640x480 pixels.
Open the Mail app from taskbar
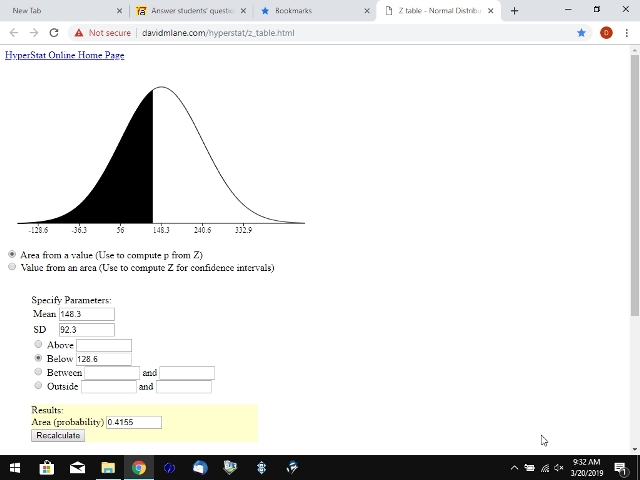77,467
